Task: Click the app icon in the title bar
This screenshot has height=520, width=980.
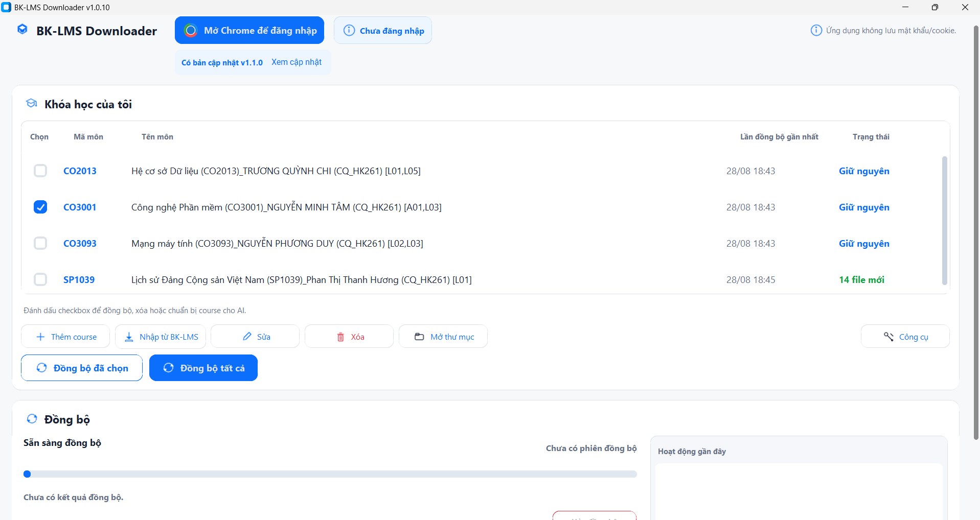Action: (x=7, y=7)
